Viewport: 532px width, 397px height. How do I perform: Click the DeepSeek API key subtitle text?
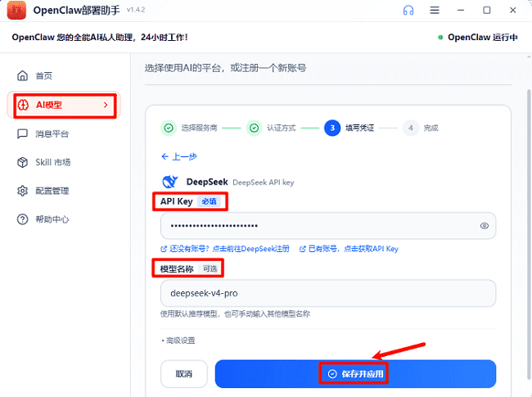(x=264, y=183)
